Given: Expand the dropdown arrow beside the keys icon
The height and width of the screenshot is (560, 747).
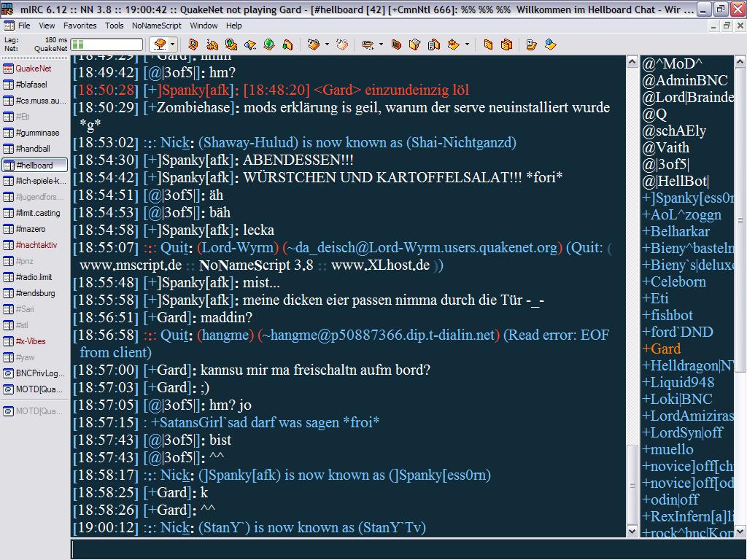Looking at the screenshot, I should [381, 44].
